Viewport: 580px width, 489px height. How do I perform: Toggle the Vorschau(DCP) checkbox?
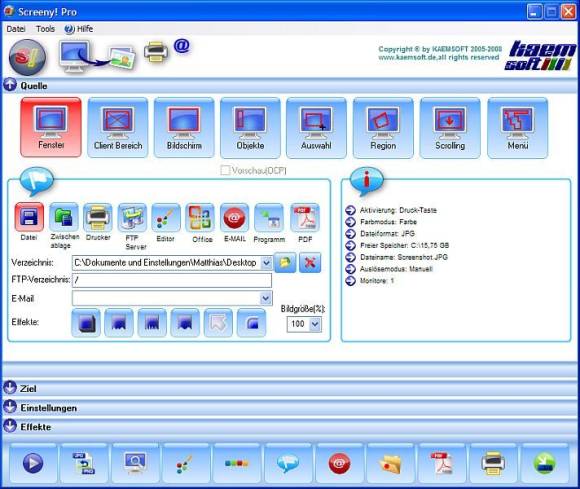[225, 170]
